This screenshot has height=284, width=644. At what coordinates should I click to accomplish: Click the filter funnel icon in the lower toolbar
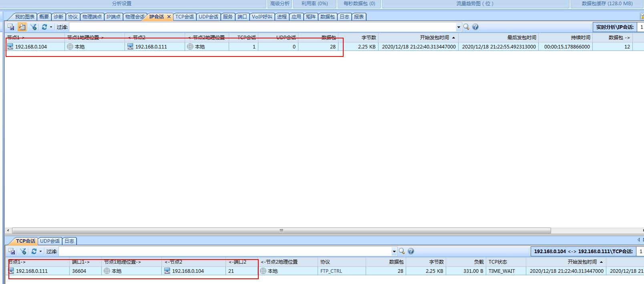[23, 251]
